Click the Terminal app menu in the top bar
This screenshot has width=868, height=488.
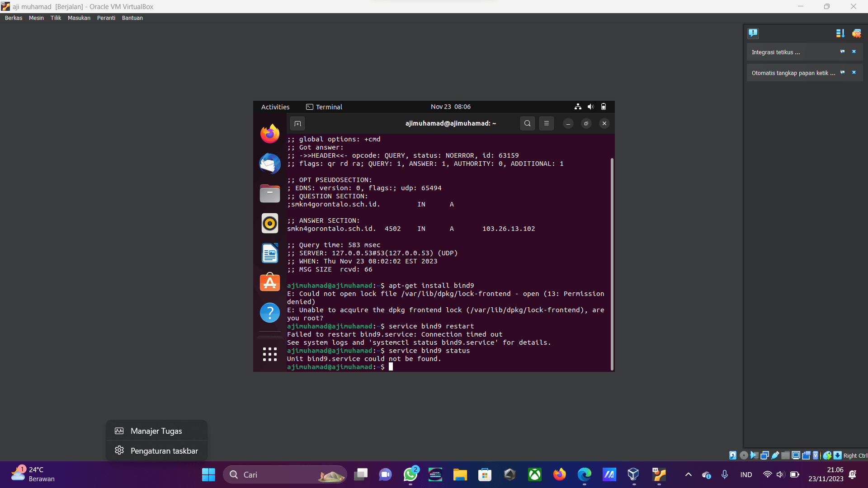click(x=324, y=107)
